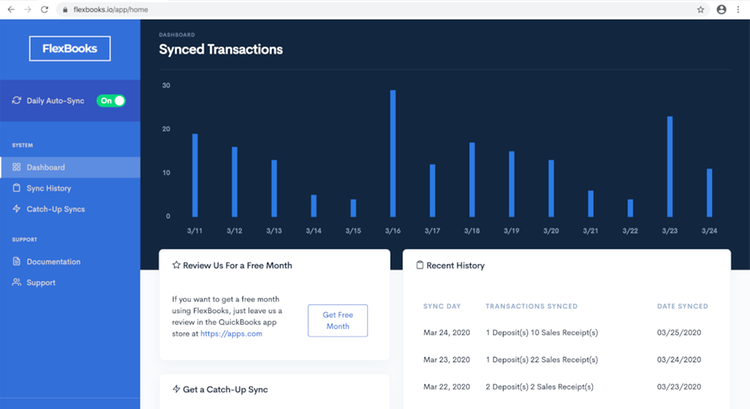Open the browser profile avatar icon
The width and height of the screenshot is (750, 409).
click(x=721, y=9)
